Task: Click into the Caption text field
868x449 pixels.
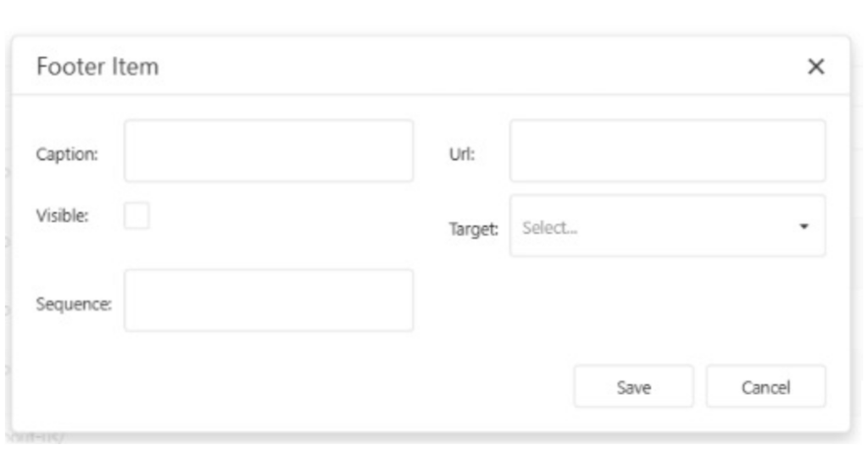Action: point(269,151)
